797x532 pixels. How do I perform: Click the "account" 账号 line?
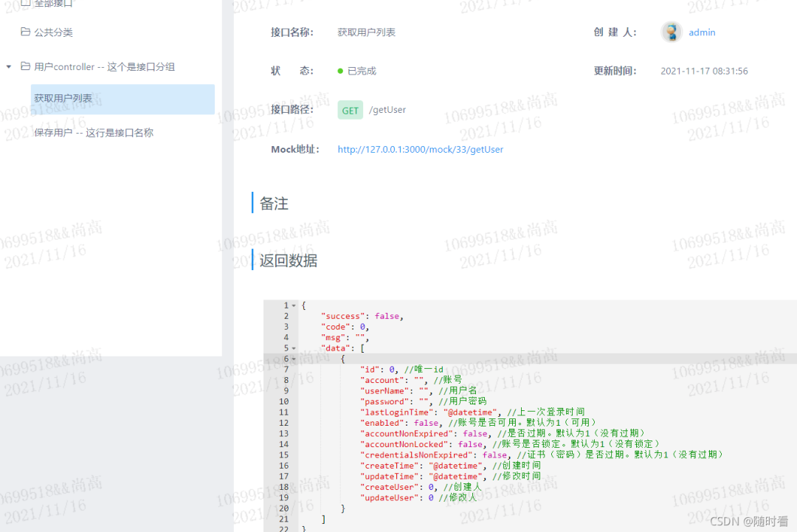pos(411,380)
